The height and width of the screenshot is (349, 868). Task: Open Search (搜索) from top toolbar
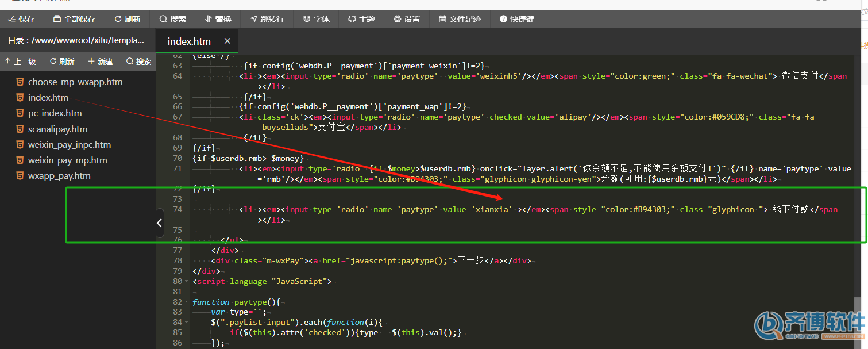click(x=173, y=19)
